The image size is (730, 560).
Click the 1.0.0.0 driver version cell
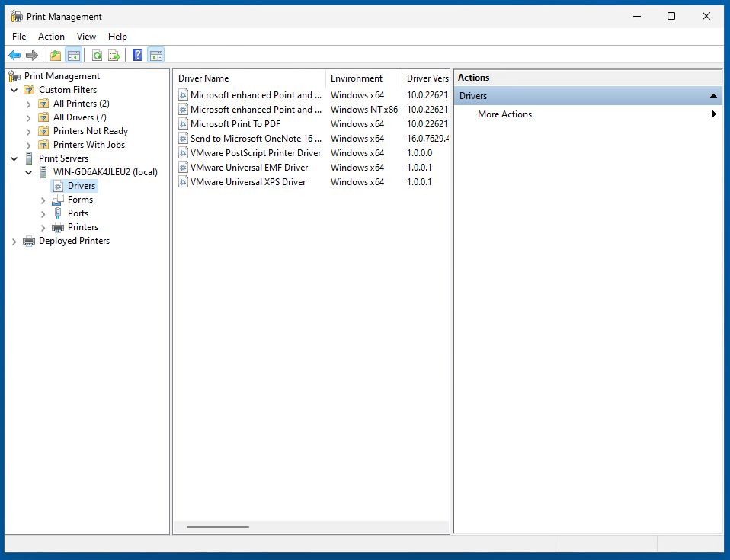(419, 153)
